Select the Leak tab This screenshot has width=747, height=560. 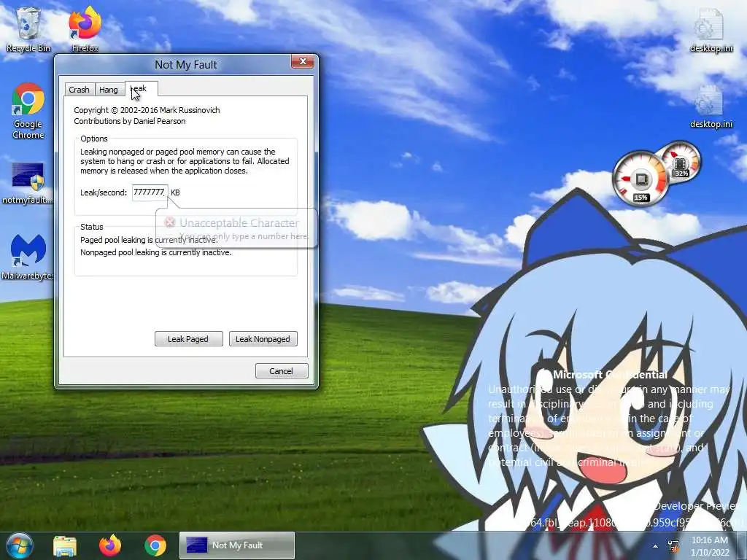(x=141, y=88)
